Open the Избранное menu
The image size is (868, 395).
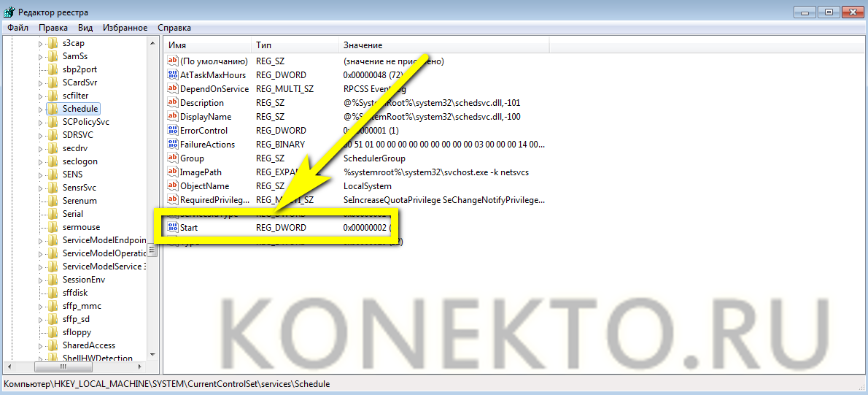(125, 28)
